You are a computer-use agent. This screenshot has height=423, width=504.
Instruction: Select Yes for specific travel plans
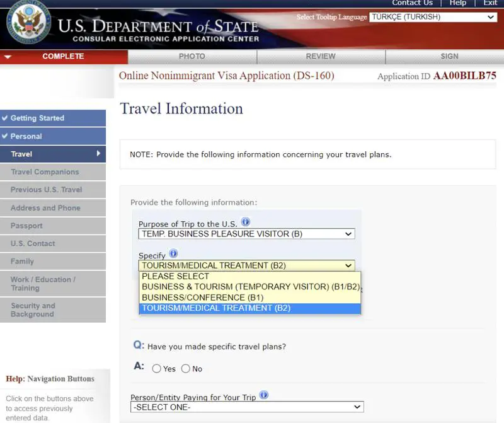157,369
